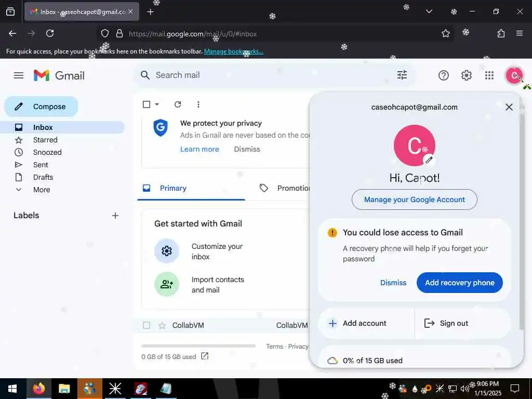The height and width of the screenshot is (399, 532).
Task: Show search options filter icon
Action: 402,75
